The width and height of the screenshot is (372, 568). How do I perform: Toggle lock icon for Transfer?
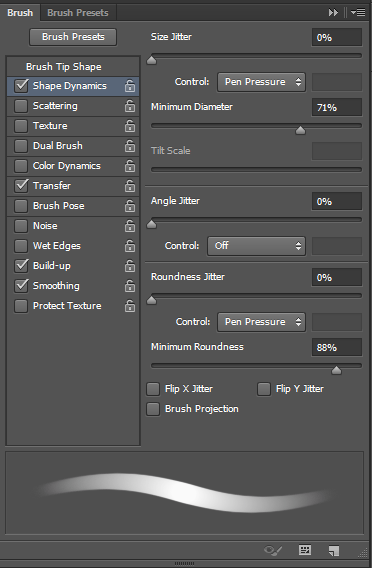(130, 186)
